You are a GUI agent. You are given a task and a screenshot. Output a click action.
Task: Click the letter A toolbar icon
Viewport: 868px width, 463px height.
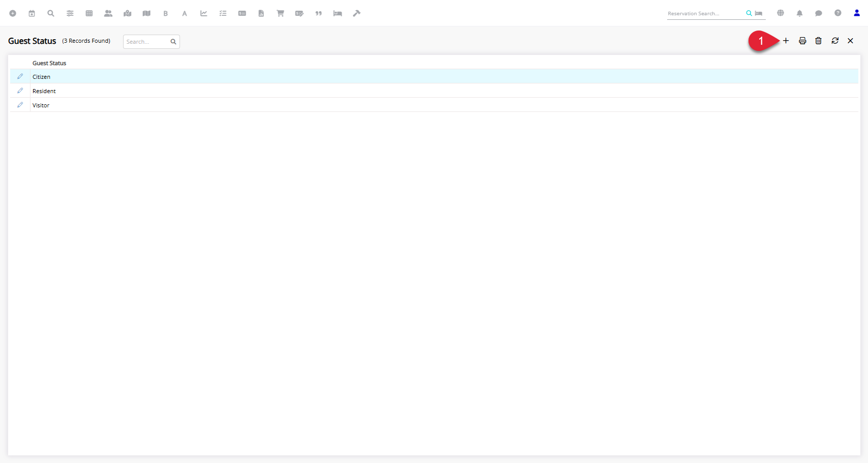(185, 14)
